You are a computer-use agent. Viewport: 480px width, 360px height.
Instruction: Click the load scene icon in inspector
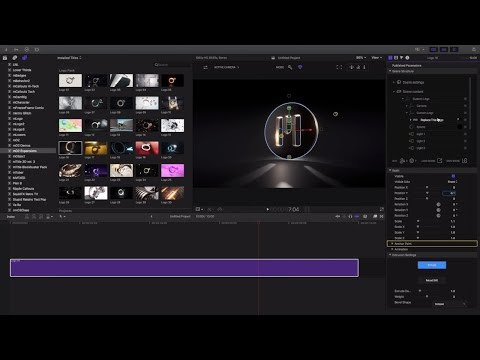[440, 161]
